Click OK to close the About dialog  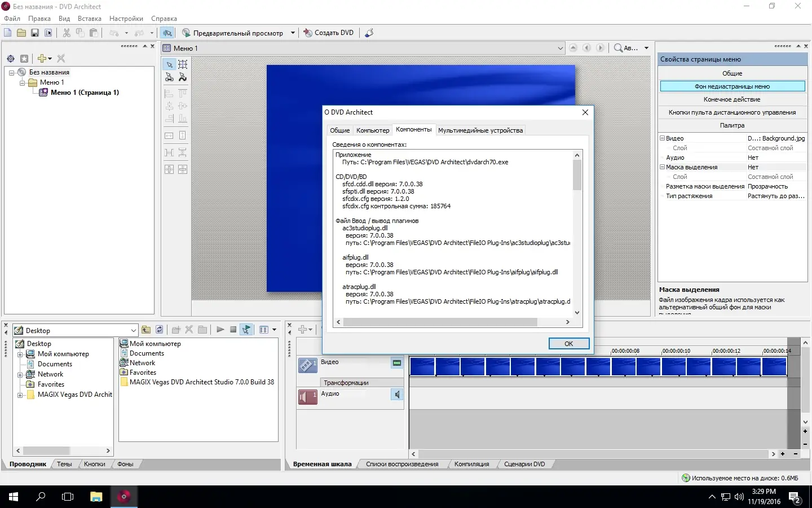[568, 344]
